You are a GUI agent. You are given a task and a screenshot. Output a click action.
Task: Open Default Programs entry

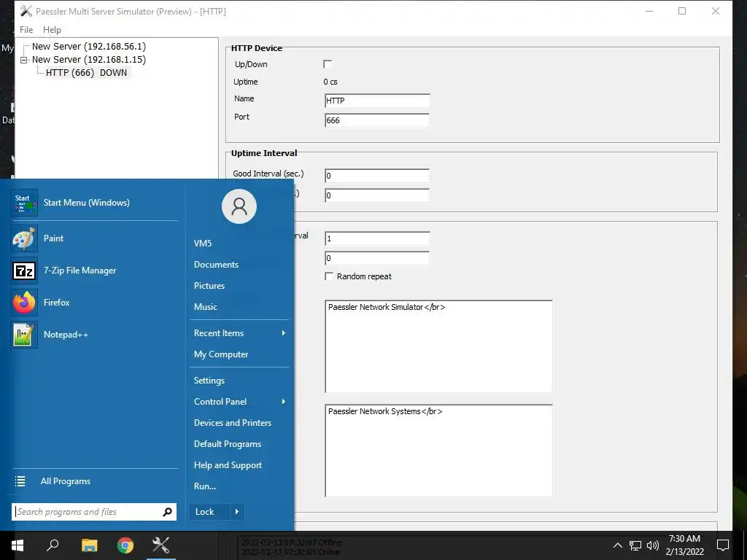[x=228, y=444]
